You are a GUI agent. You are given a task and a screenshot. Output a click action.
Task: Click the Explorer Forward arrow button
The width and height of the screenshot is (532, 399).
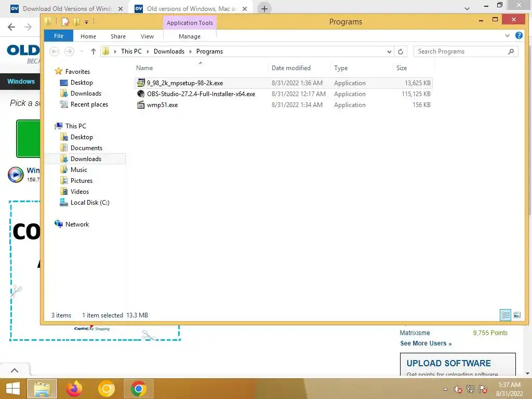(69, 51)
